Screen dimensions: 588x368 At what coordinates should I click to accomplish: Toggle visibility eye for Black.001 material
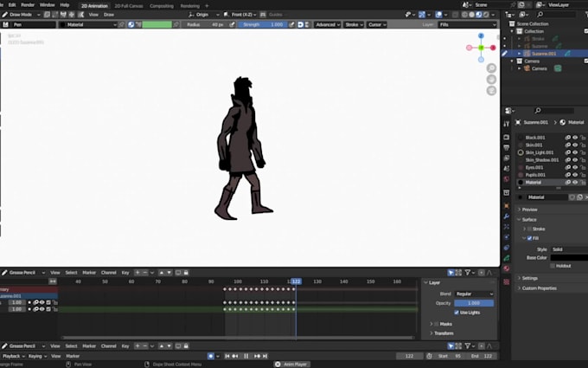point(575,138)
